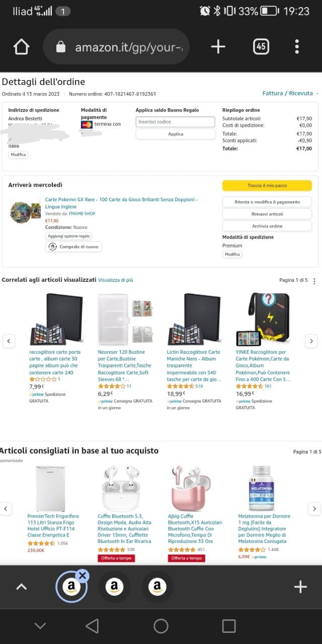Open a new tab with plus icon
Screen dimensions: 322x644
218,47
